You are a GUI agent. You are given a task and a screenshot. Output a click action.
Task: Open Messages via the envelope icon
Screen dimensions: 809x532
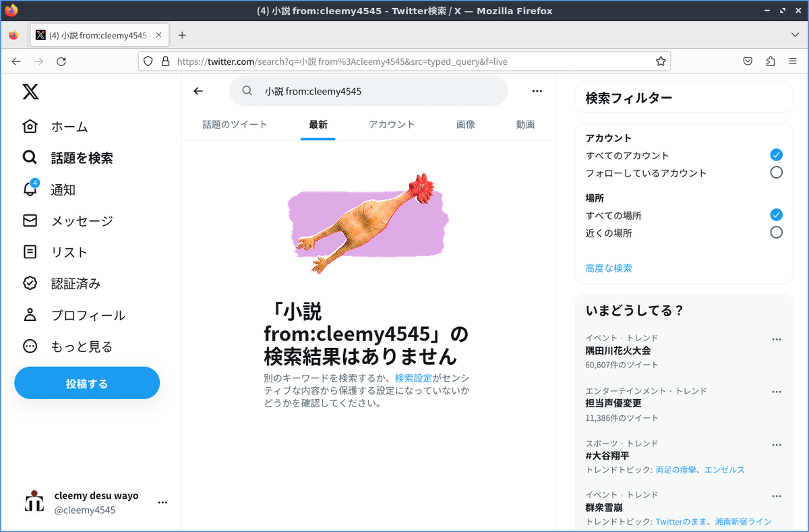(x=30, y=220)
